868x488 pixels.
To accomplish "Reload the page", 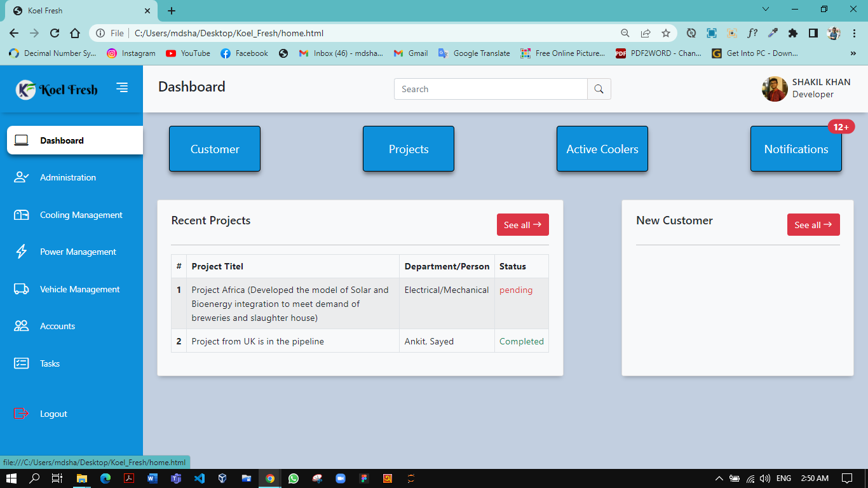I will click(55, 33).
